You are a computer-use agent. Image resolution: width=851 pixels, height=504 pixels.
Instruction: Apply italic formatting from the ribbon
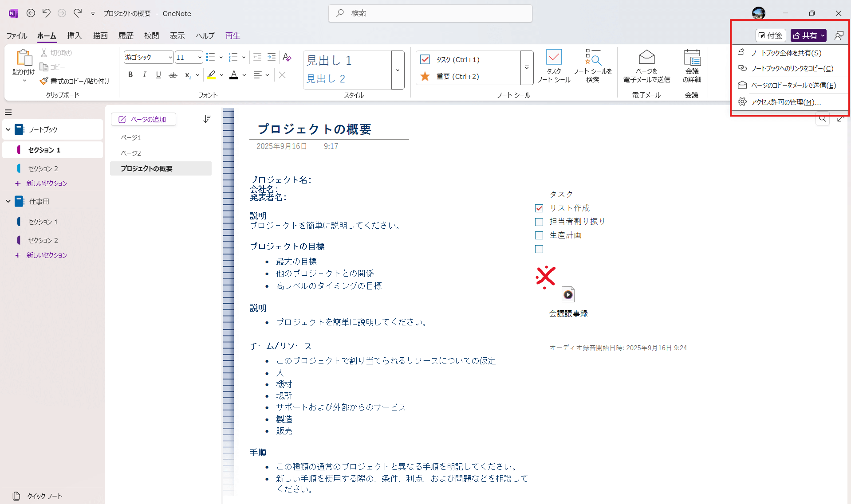coord(144,75)
